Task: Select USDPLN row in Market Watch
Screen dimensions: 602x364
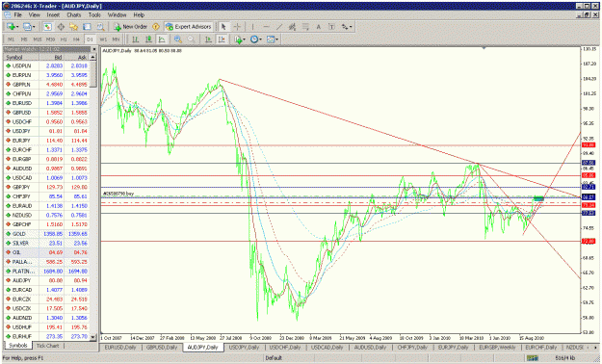Action: pos(47,65)
